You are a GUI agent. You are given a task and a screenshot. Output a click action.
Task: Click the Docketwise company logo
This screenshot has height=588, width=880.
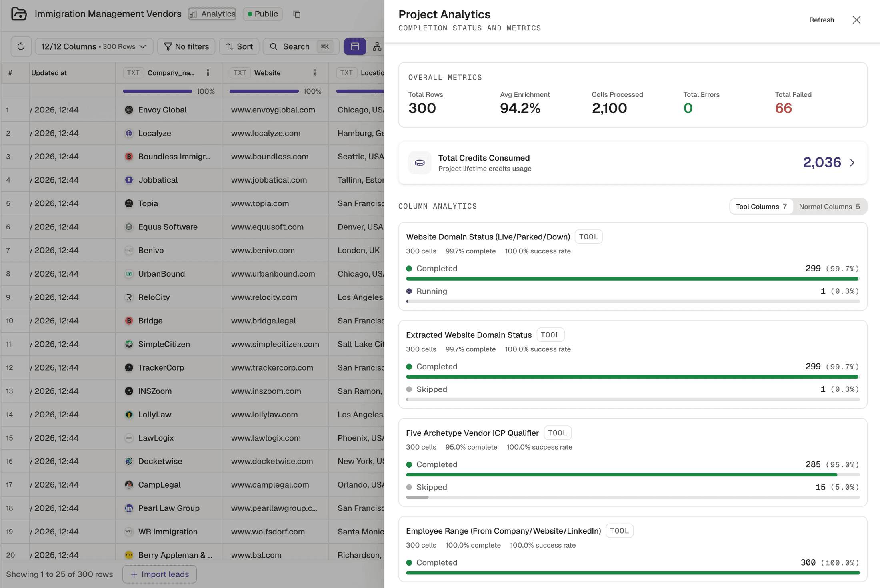129,461
